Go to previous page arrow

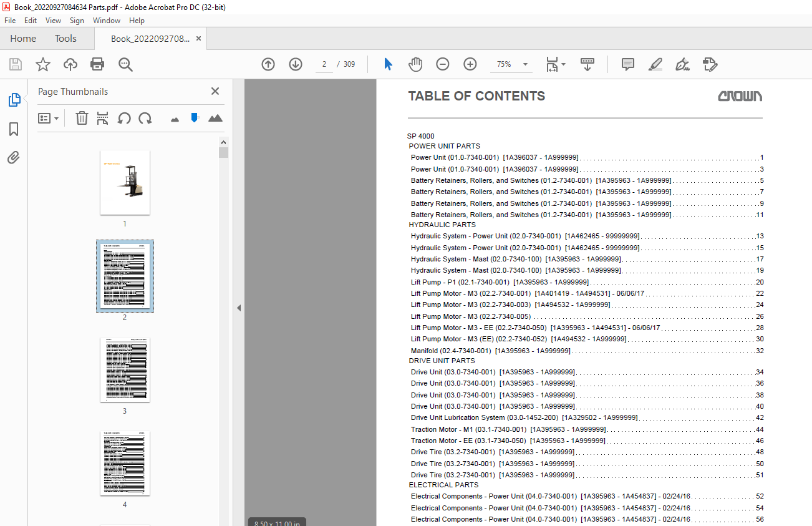pyautogui.click(x=268, y=64)
